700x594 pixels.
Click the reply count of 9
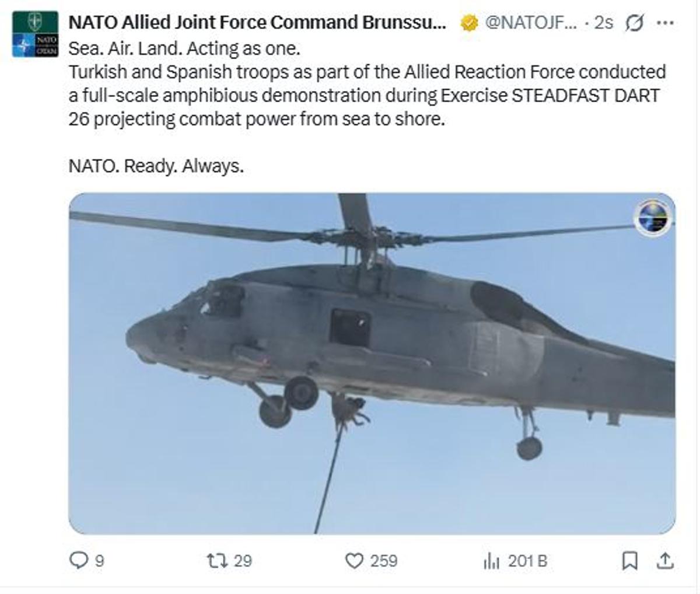point(100,561)
